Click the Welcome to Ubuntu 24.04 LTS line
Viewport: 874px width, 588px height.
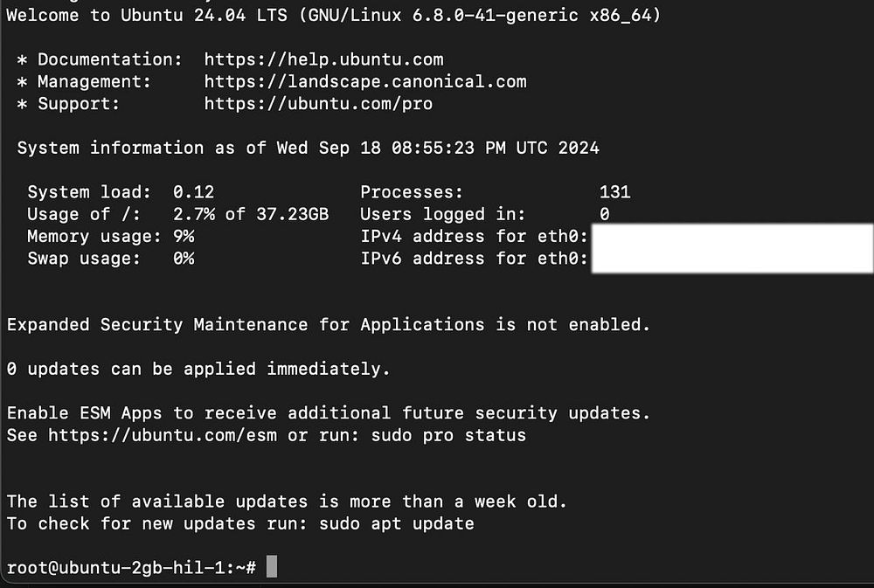[333, 15]
